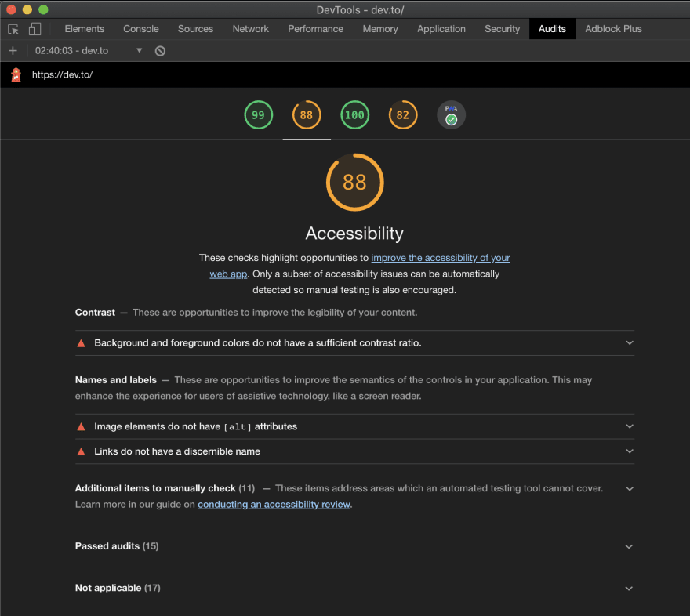Toggle the device toolbar icon
Viewport: 690px width, 616px height.
(34, 29)
